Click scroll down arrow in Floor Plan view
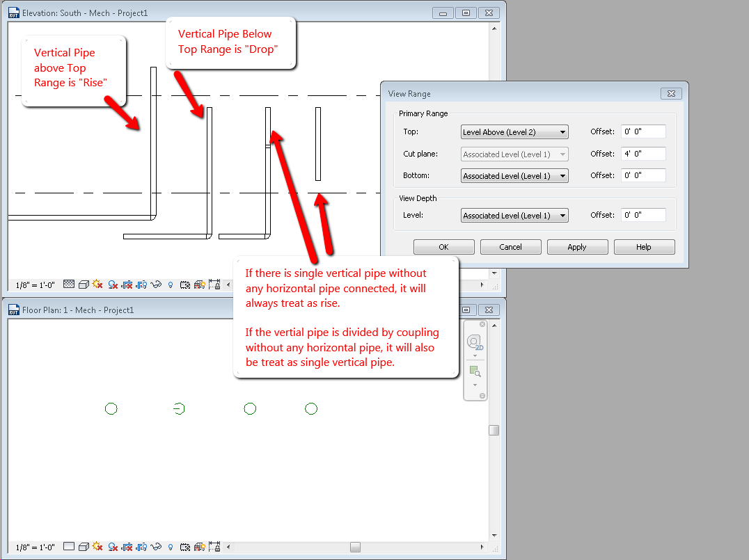 click(494, 536)
